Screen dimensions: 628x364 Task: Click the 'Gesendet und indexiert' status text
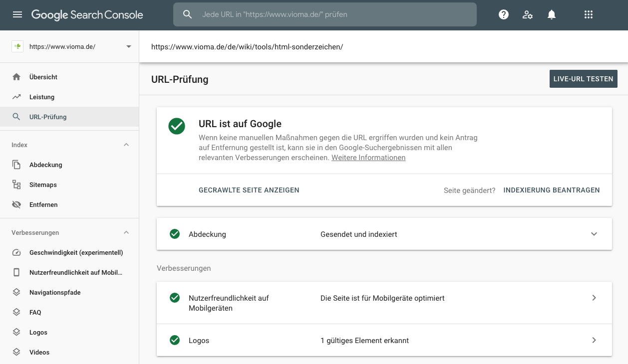point(359,234)
